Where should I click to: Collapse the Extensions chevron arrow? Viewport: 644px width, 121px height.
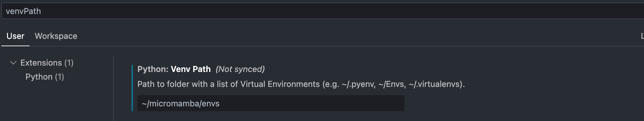click(x=13, y=63)
